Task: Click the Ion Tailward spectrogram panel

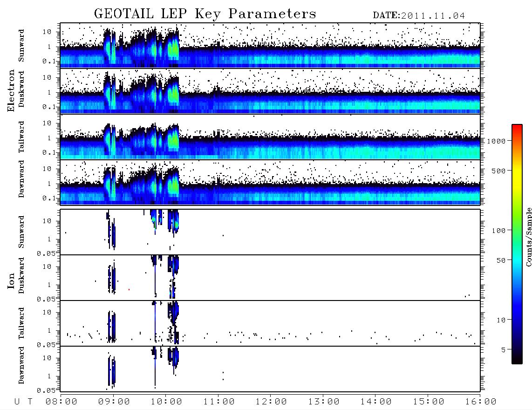Action: (x=270, y=323)
